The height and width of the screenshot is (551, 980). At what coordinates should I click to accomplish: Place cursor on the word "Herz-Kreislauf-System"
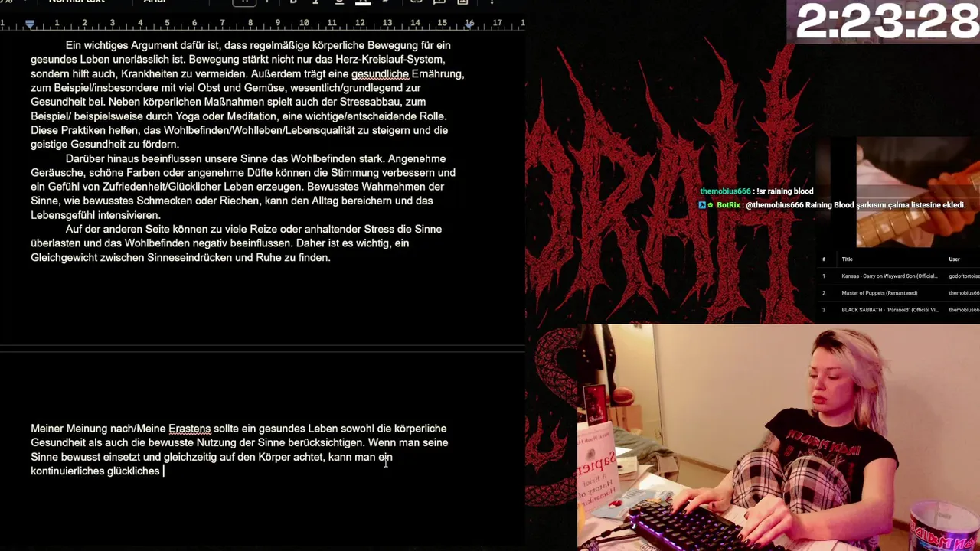coord(390,60)
